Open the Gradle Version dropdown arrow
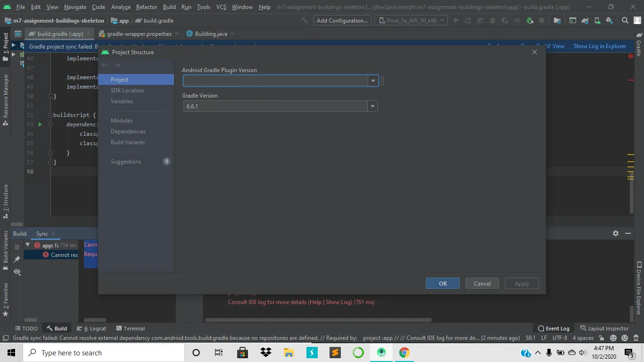This screenshot has height=362, width=644. pos(373,106)
